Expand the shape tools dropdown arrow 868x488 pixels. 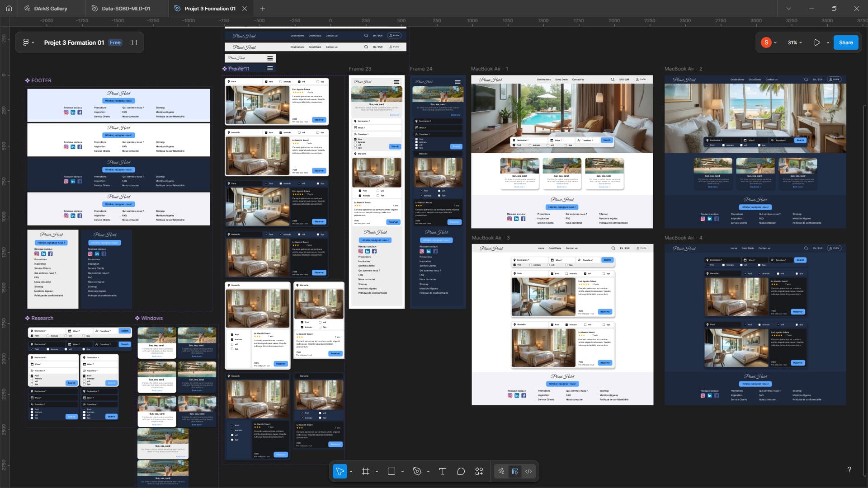[x=402, y=472]
